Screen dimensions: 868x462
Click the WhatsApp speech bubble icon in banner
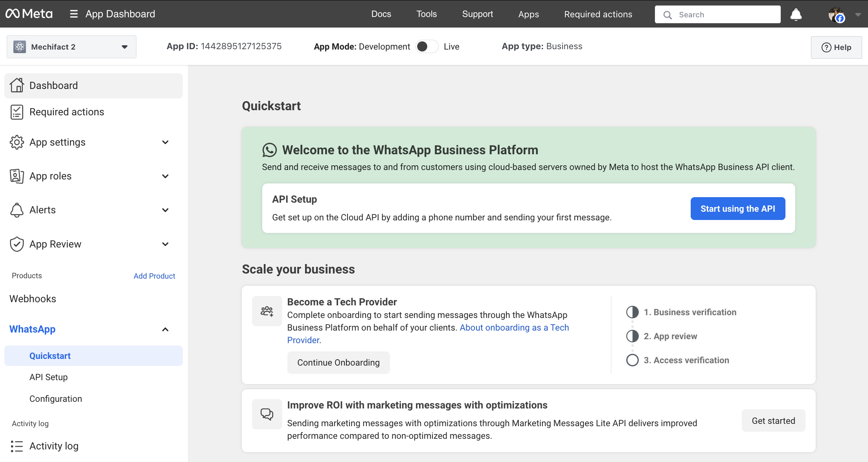click(269, 150)
